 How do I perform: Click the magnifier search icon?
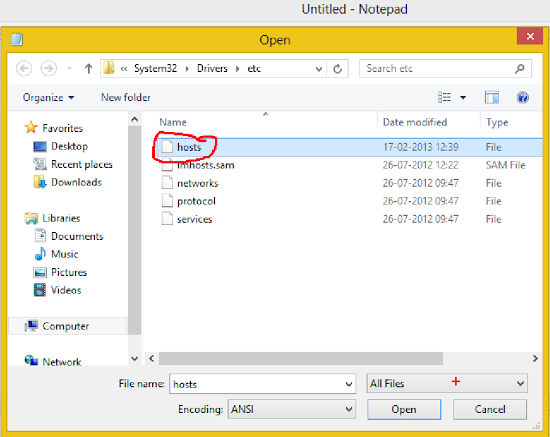tap(520, 68)
